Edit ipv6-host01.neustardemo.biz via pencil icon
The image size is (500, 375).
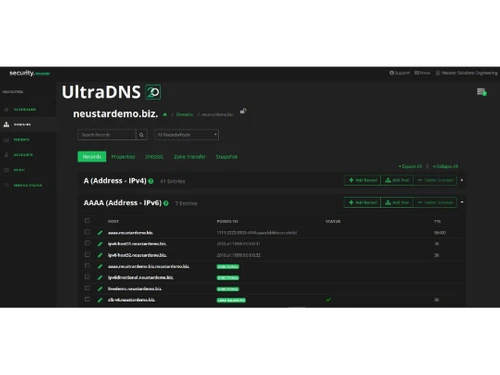coord(100,244)
